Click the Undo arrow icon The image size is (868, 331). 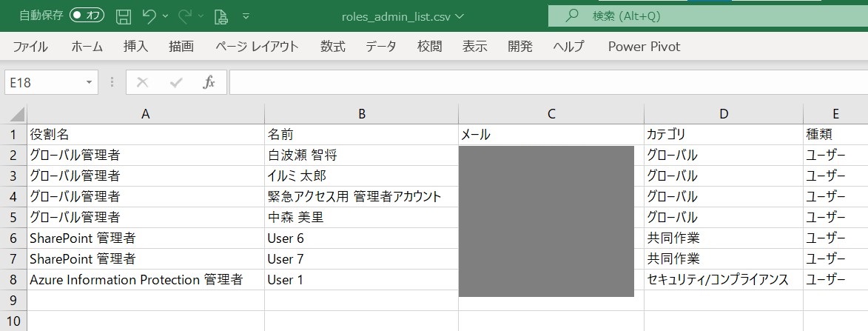click(x=149, y=16)
